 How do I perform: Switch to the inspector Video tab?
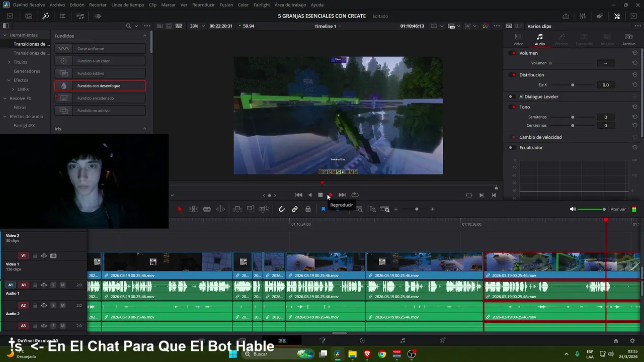518,40
